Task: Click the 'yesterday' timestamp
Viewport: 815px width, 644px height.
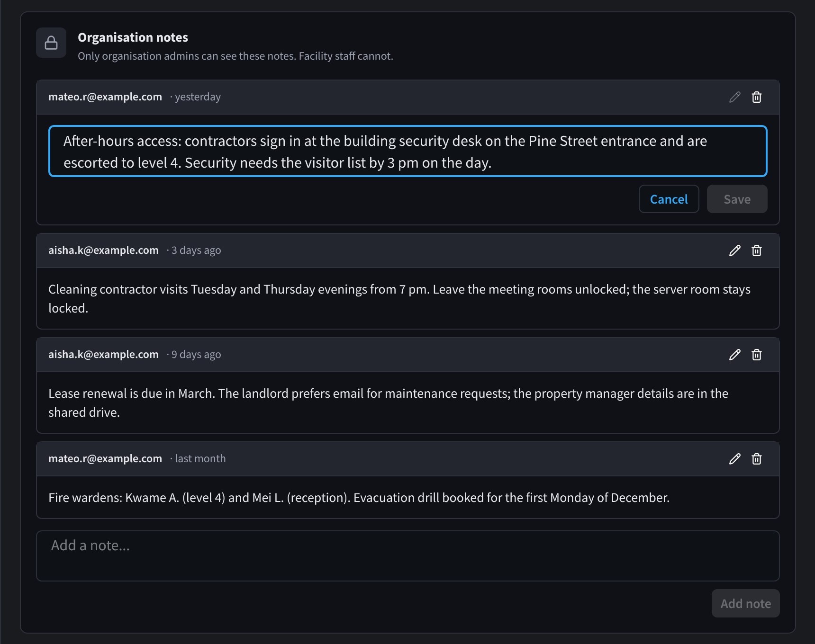Action: coord(198,97)
